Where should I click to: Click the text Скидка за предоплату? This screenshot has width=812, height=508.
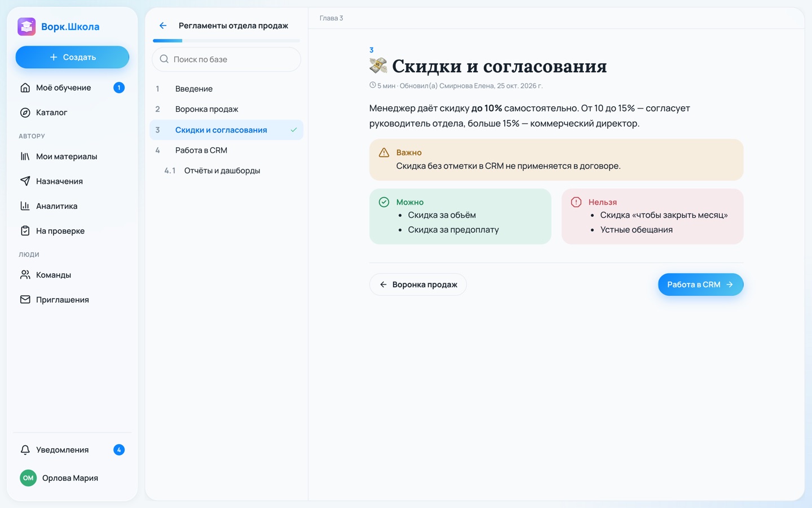[453, 230]
